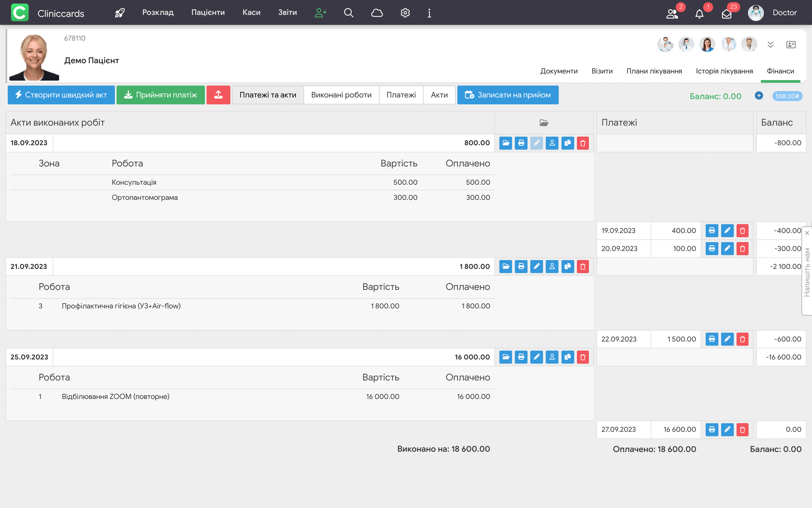The height and width of the screenshot is (508, 812).
Task: Click the rocket icon in top navigation
Action: [x=120, y=13]
